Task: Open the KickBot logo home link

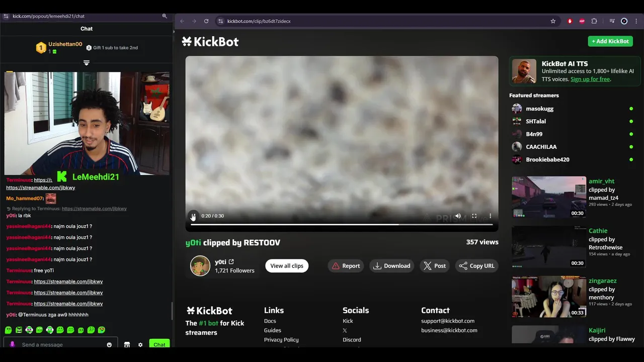Action: click(x=210, y=42)
